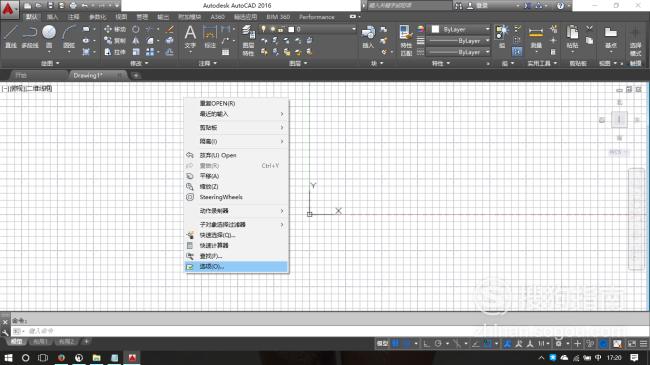Select Pan (平移) from the context menu
Viewport: 650px width, 365px height.
click(x=236, y=176)
